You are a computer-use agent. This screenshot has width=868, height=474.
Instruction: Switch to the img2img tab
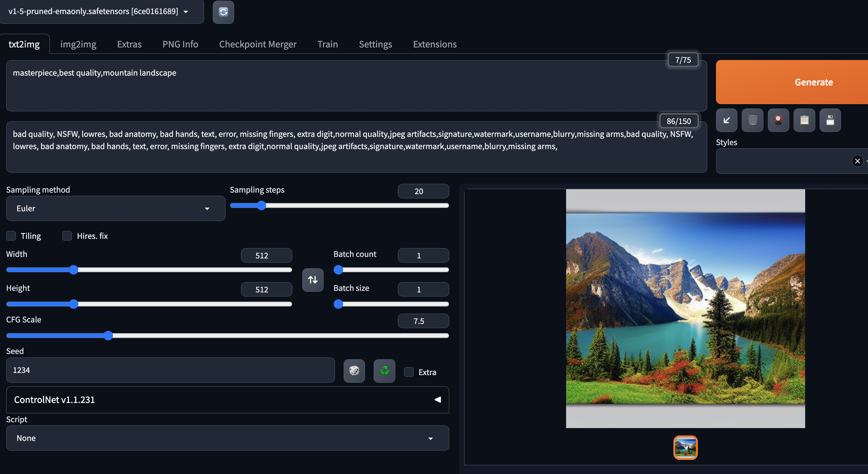point(78,44)
